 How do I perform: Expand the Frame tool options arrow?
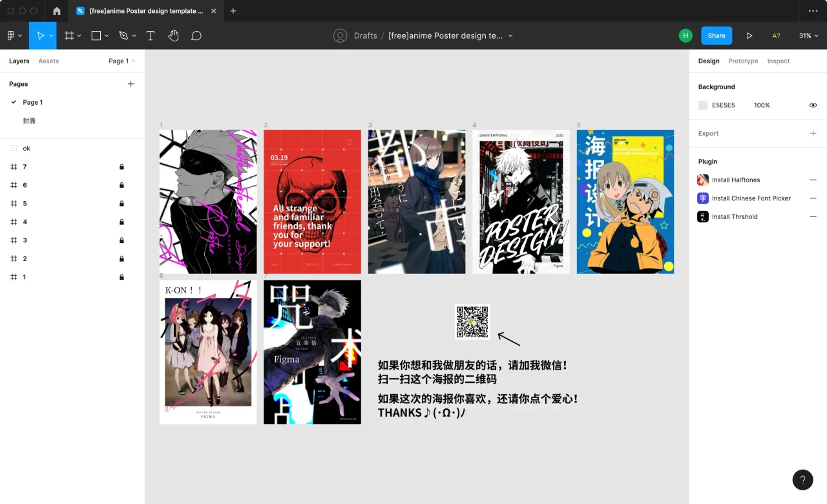(79, 36)
